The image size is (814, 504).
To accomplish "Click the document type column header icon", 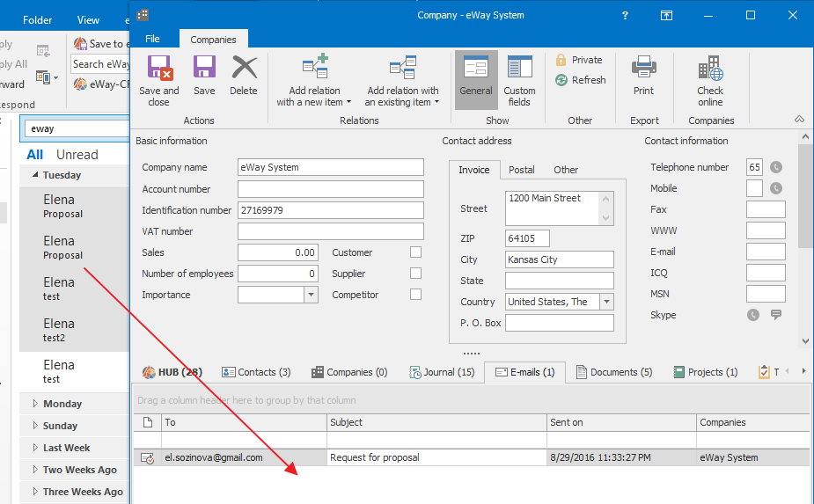I will (148, 422).
